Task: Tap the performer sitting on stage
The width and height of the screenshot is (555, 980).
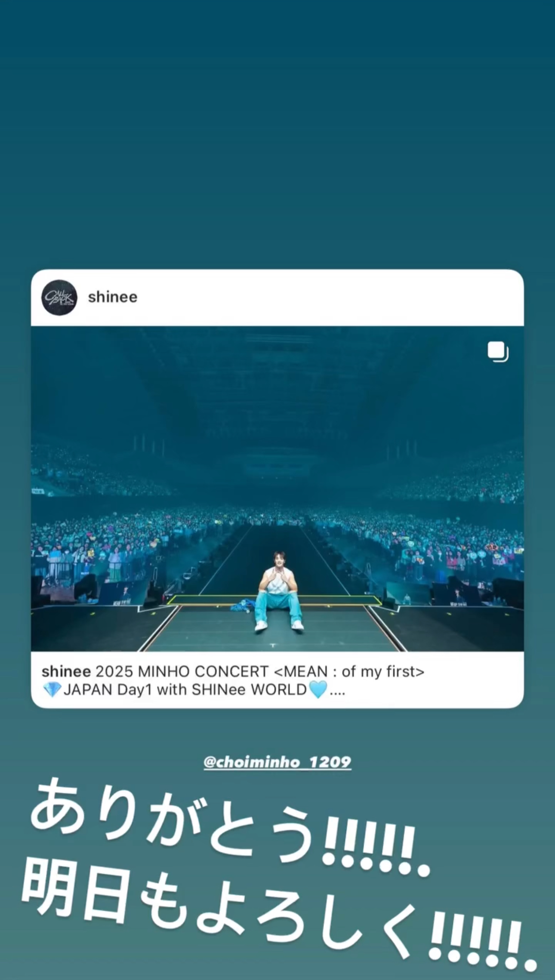Action: point(279,591)
